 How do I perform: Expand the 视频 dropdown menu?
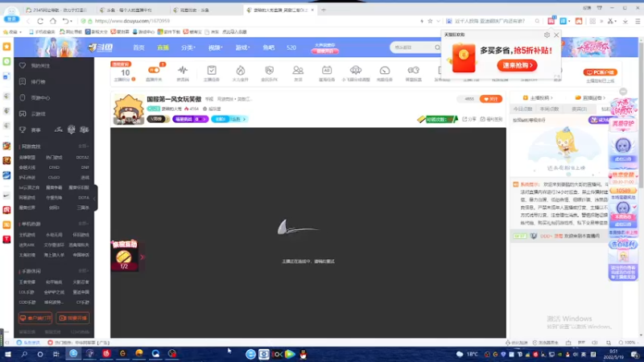coord(215,47)
